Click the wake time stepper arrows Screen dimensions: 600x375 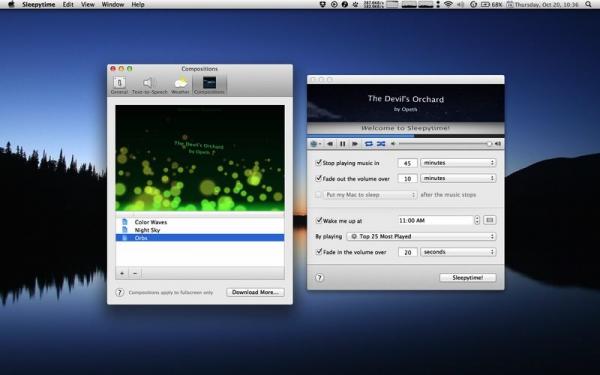477,220
